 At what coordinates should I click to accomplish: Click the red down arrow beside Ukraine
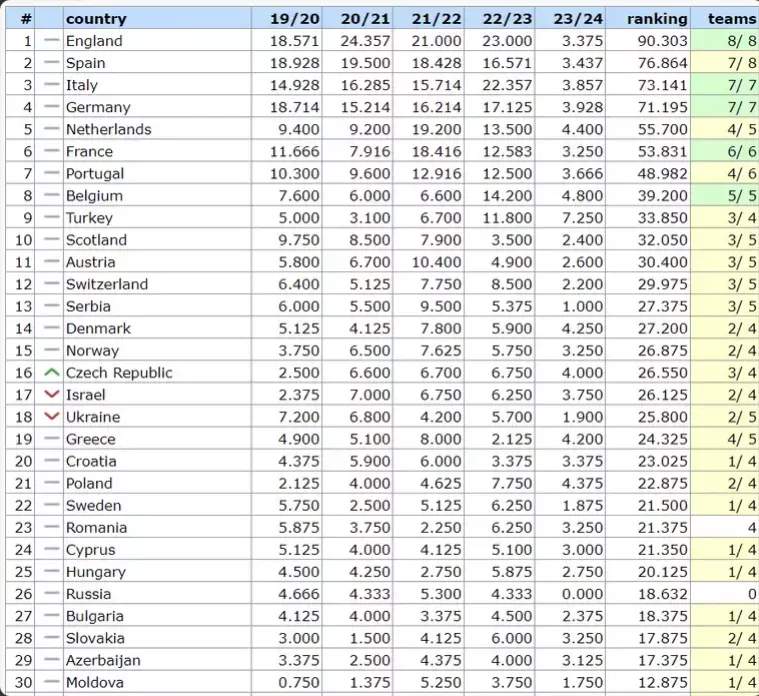52,417
